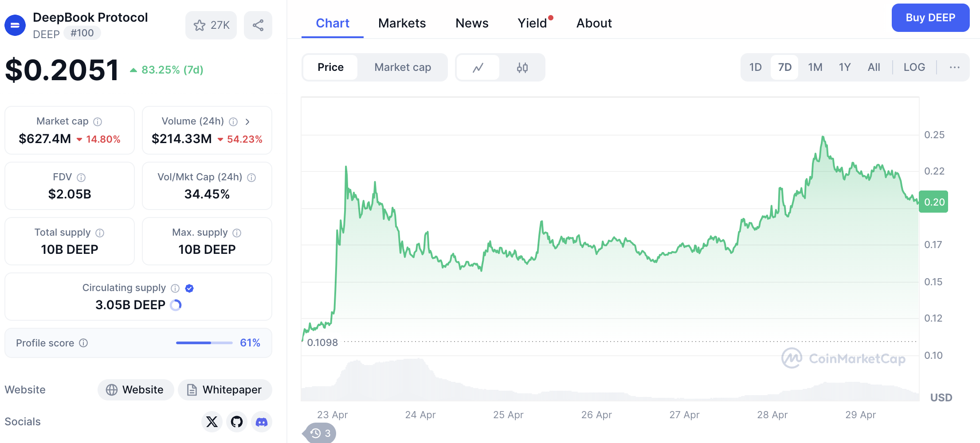Click the Profile score progress bar
The image size is (980, 443).
204,343
